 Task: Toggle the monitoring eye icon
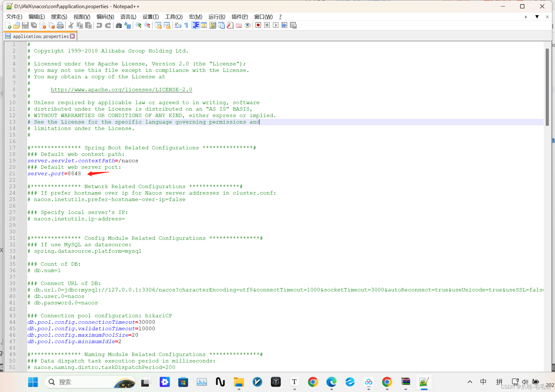[x=248, y=26]
